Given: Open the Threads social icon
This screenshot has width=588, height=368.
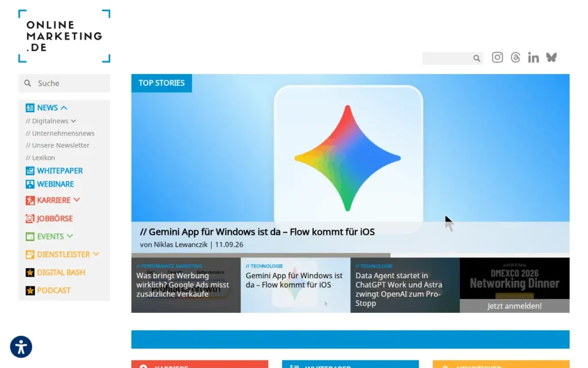Looking at the screenshot, I should click(515, 57).
